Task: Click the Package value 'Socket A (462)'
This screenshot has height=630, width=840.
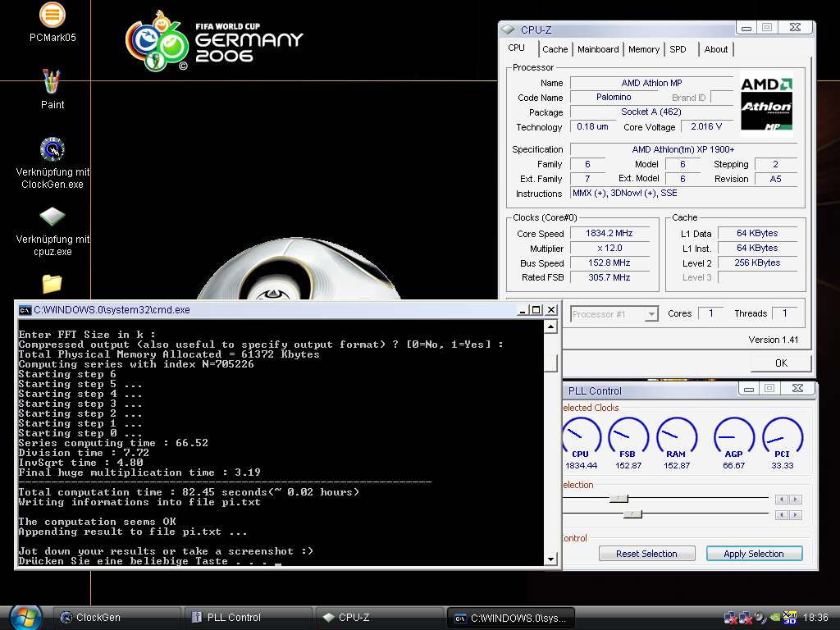Action: [x=651, y=112]
